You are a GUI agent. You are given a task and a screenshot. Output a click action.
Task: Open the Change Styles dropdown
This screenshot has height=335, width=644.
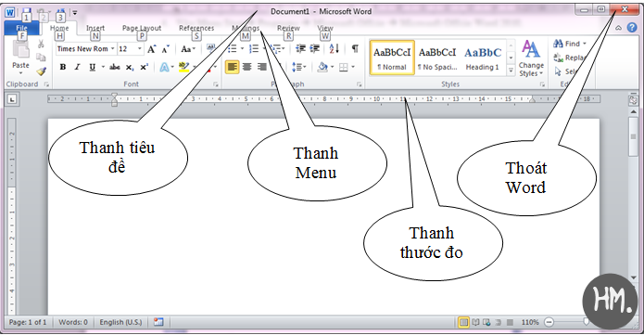tap(531, 58)
